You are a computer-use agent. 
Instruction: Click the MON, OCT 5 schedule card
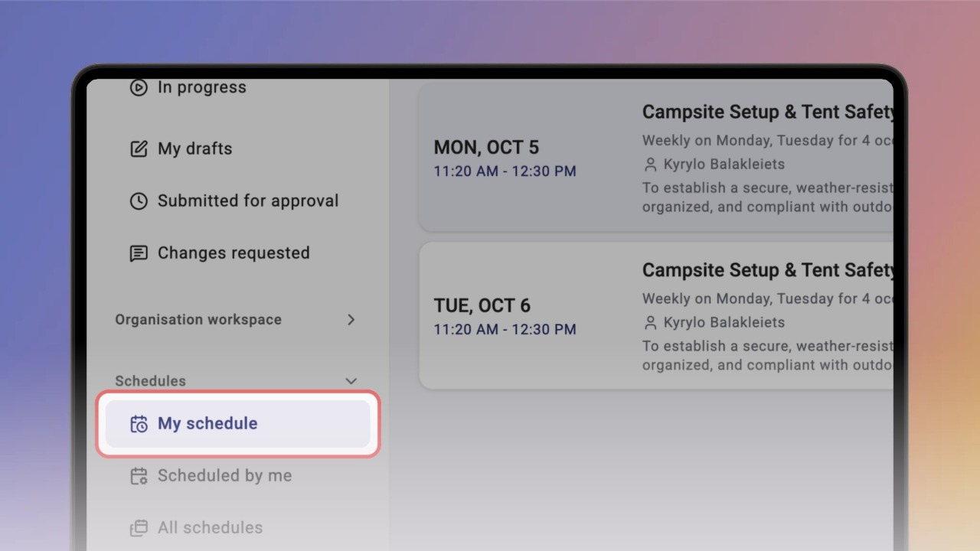pos(656,157)
